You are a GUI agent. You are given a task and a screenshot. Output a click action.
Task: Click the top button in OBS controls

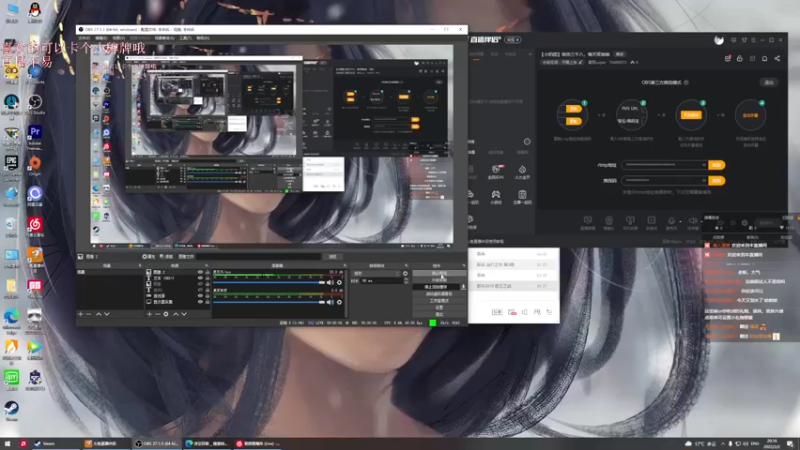pos(439,273)
